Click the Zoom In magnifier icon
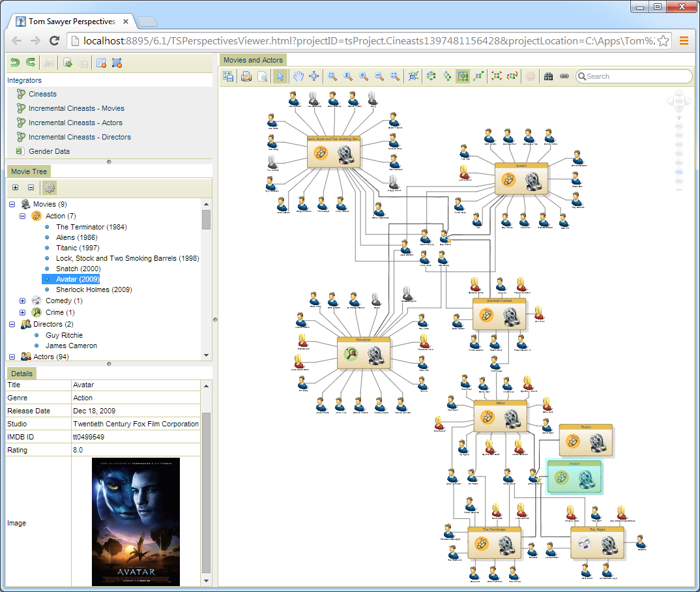 click(x=364, y=76)
